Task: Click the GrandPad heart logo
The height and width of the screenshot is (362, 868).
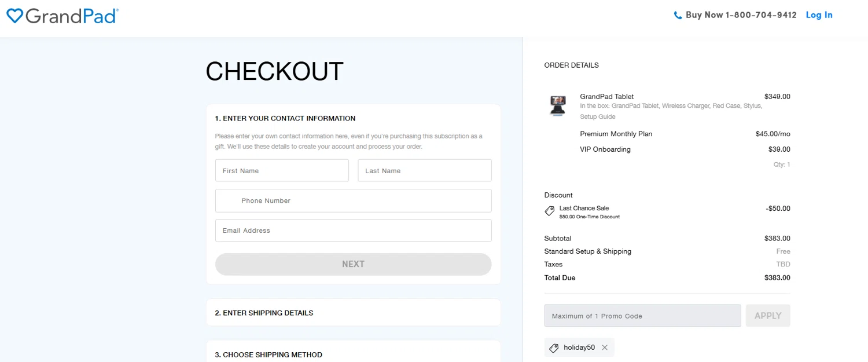Action: (x=14, y=16)
